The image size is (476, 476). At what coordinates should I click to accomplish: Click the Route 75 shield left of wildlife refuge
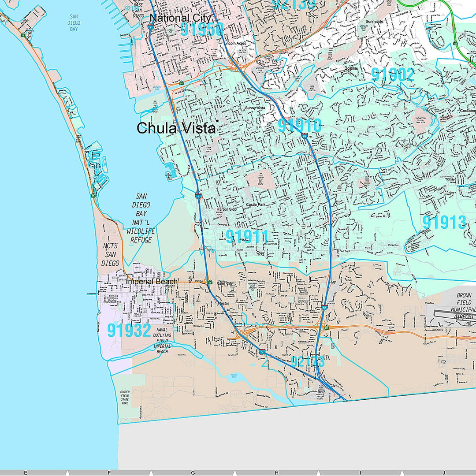coord(93,196)
